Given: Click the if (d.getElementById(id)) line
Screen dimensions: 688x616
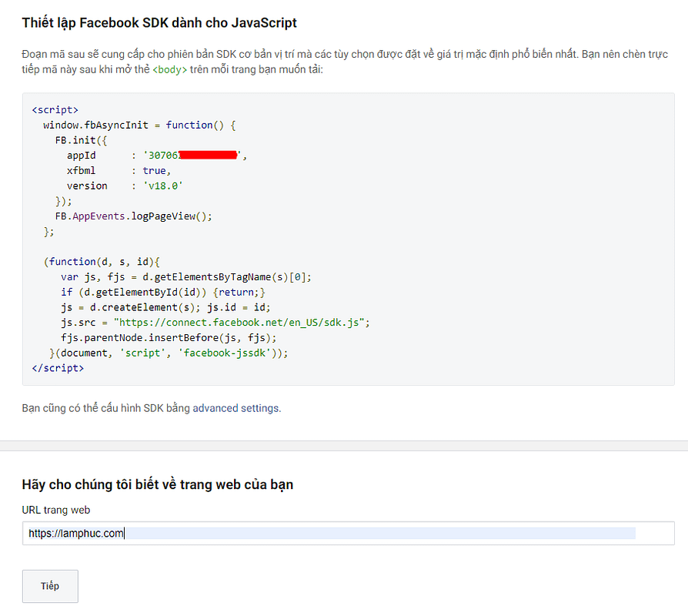Looking at the screenshot, I should 163,293.
